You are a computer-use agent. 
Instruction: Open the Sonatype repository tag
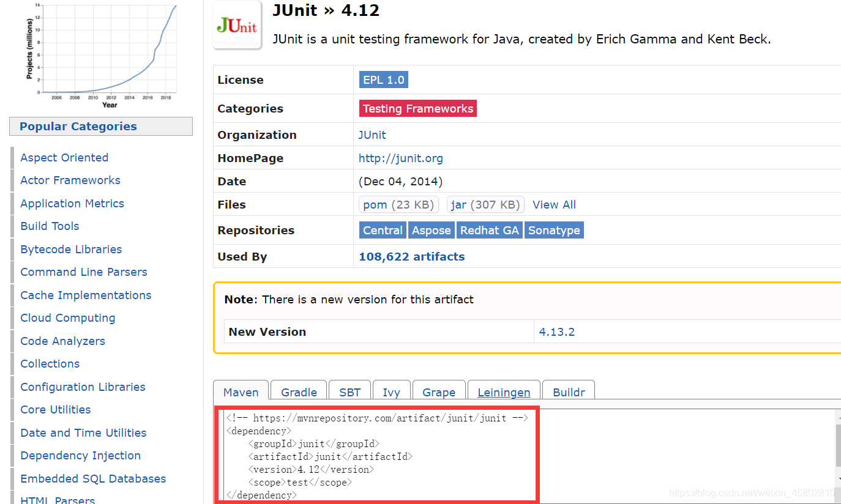[x=554, y=230]
